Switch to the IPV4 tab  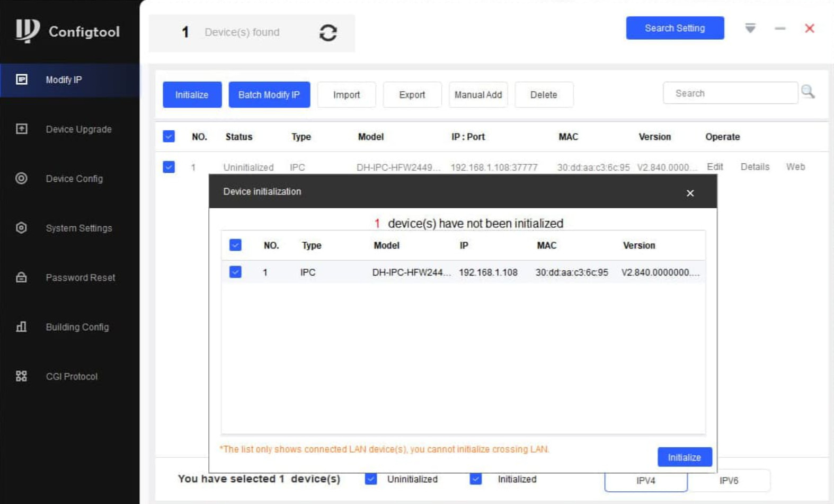646,481
